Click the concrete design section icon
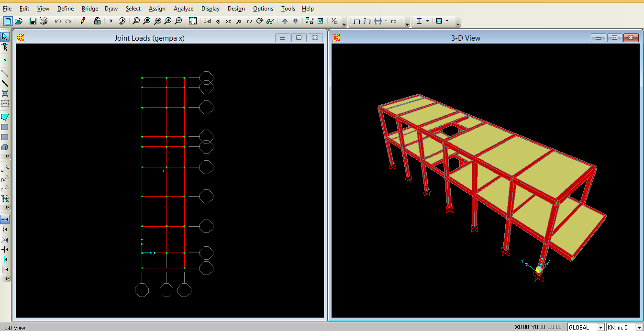This screenshot has width=644, height=331. coord(439,21)
